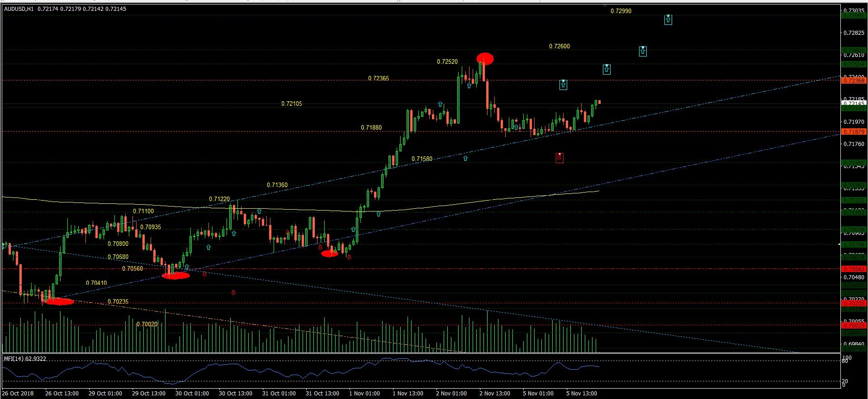
Task: Select the 0.70480 price axis value
Action: pos(854,277)
